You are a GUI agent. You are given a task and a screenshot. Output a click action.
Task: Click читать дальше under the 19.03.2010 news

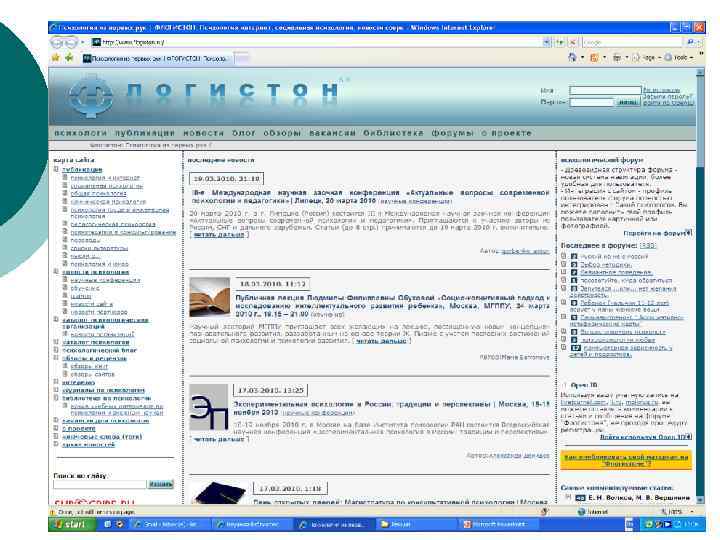click(219, 235)
